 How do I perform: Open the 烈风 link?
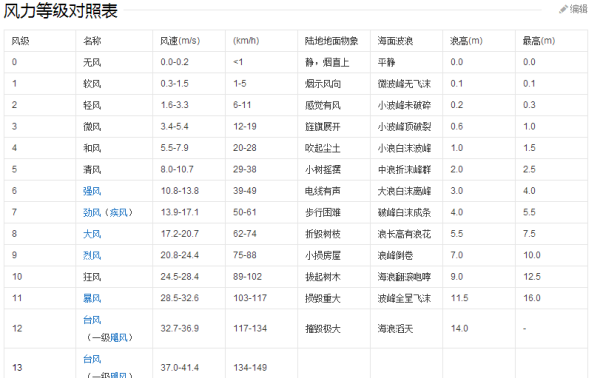coord(92,255)
